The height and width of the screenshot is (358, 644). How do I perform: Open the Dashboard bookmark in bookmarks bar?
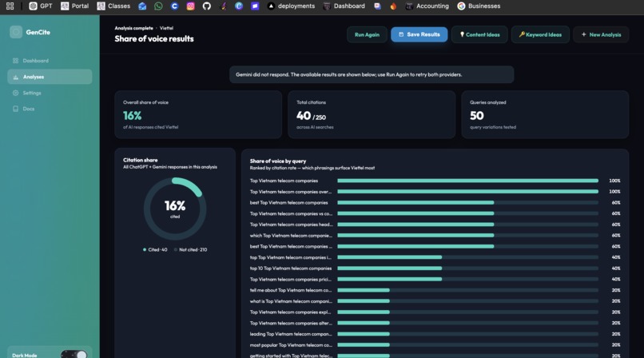[x=344, y=6]
